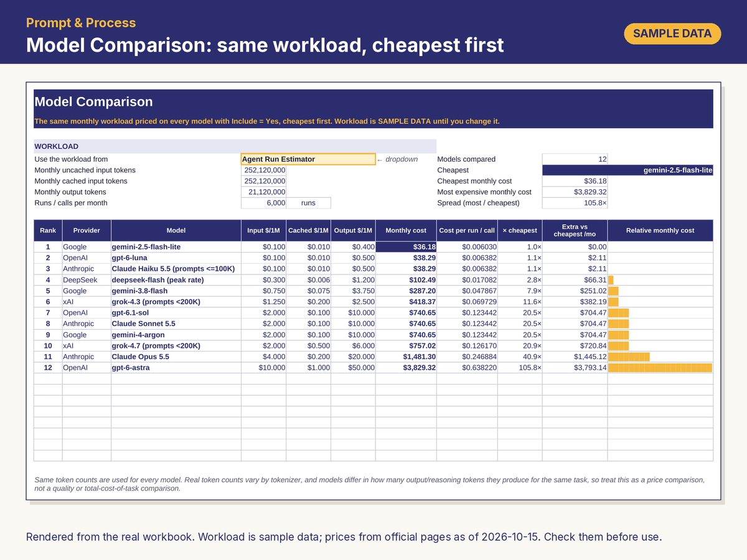This screenshot has width=747, height=560.
Task: Click the Cheapest model cell gemini-2.5-flash-lite in summary
Action: pyautogui.click(x=627, y=170)
